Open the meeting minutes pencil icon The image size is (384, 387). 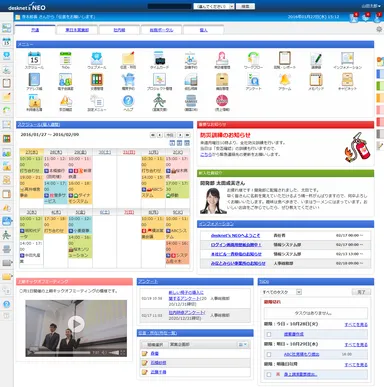click(316, 58)
